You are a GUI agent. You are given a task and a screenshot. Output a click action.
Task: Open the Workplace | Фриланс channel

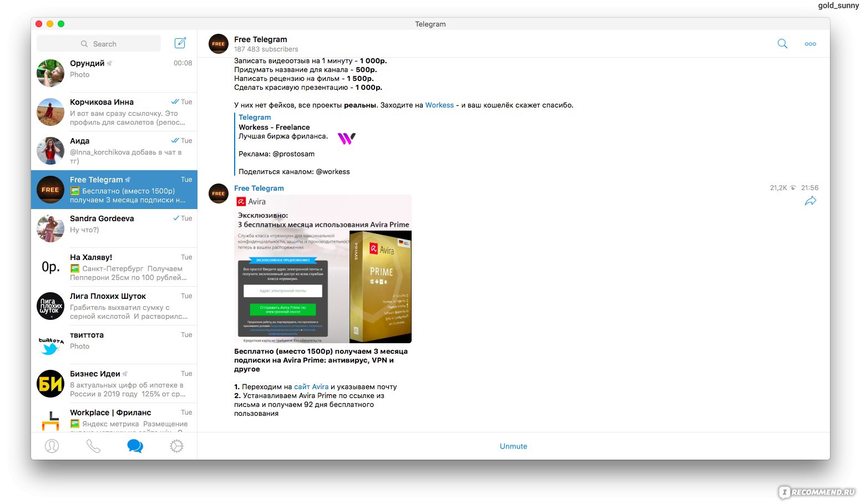point(114,418)
